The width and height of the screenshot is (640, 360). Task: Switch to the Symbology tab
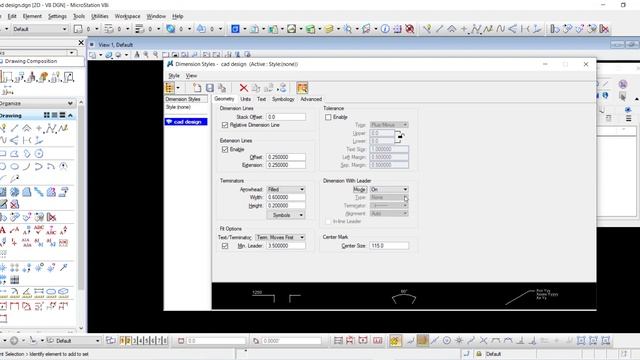[283, 99]
